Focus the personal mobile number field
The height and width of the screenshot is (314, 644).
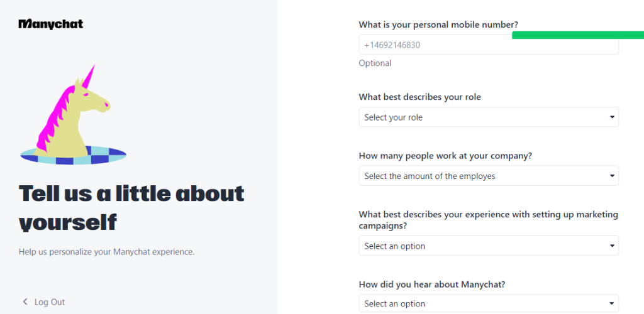tap(489, 45)
